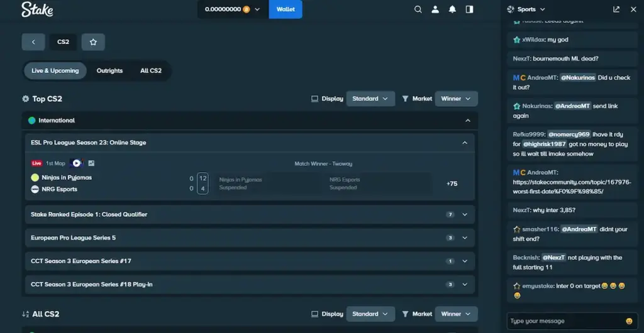
Task: Open the Standard display dropdown under Top CS2
Action: point(370,99)
